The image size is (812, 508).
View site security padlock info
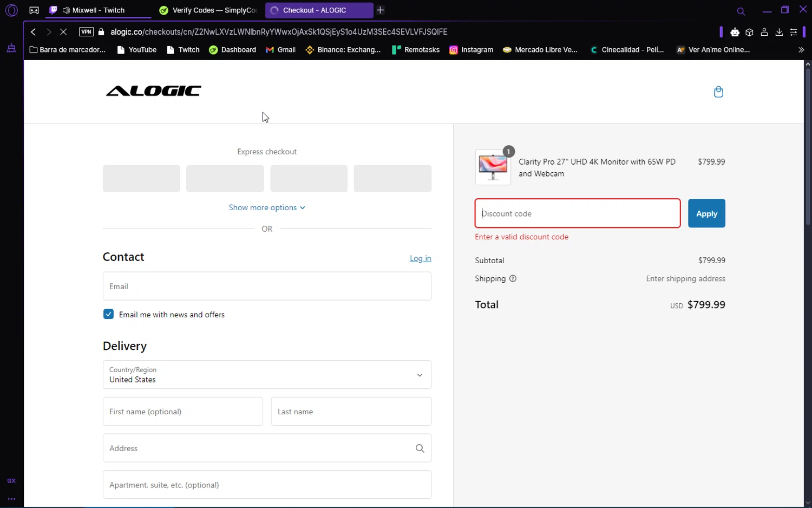point(101,32)
